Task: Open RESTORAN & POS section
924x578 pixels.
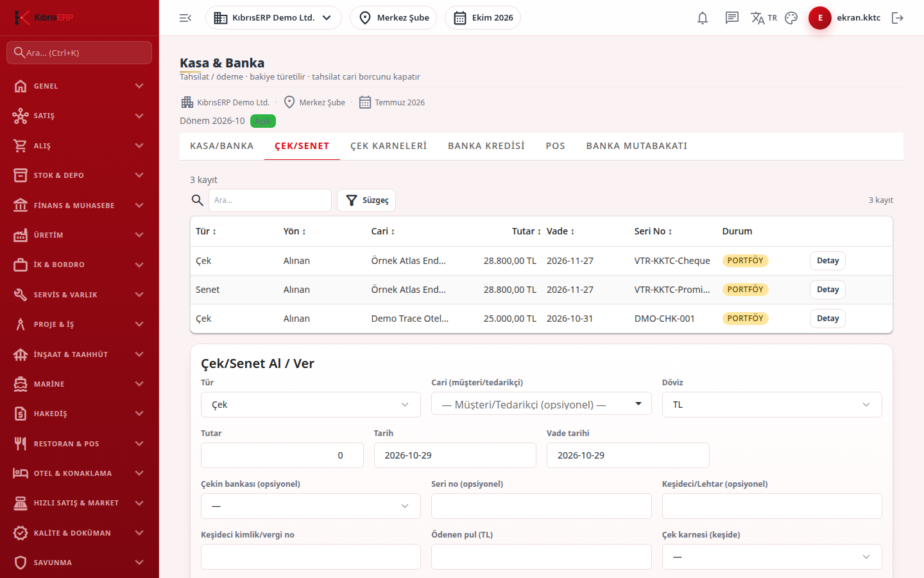Action: pos(80,444)
